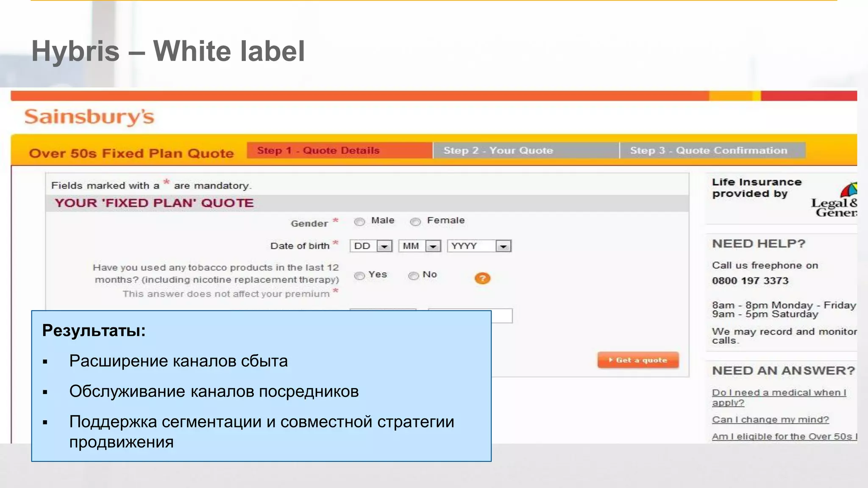Image resolution: width=868 pixels, height=488 pixels.
Task: Switch to Step 2 - Your Quote tab
Action: click(x=526, y=150)
